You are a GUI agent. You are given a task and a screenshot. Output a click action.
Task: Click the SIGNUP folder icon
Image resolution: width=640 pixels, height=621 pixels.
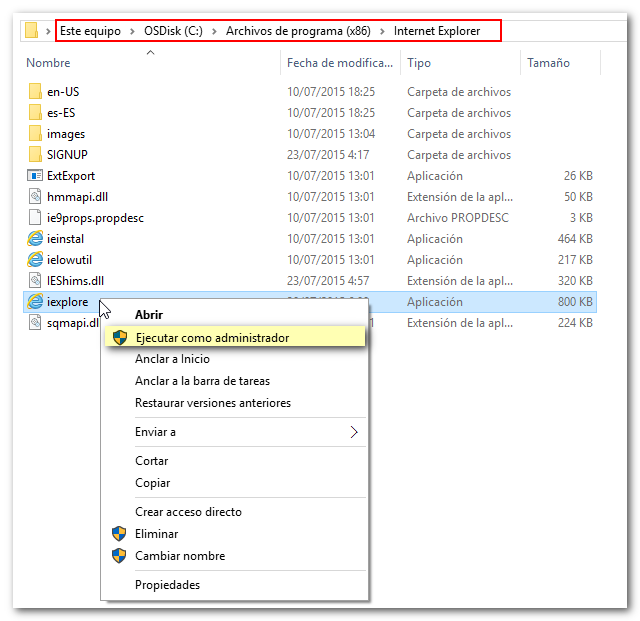click(35, 154)
